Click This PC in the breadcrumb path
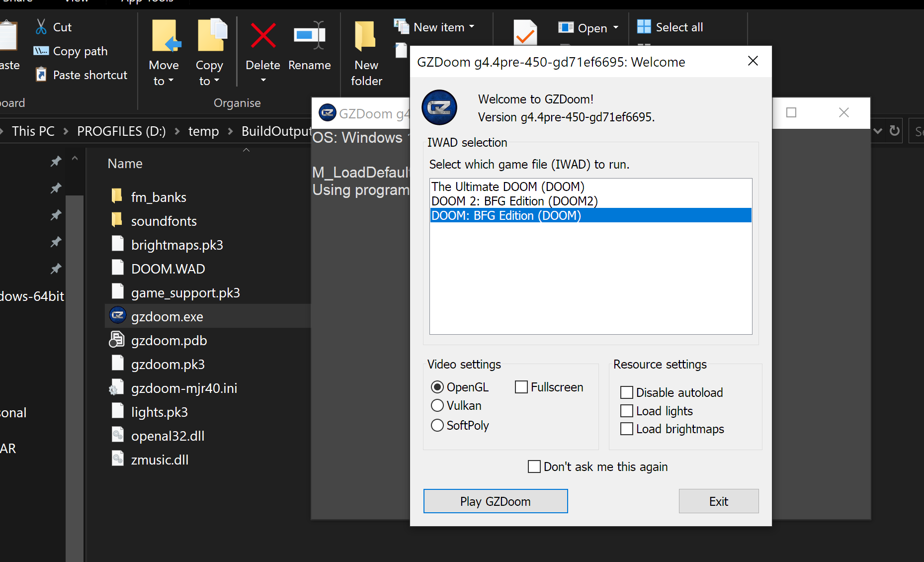The image size is (924, 562). point(33,131)
